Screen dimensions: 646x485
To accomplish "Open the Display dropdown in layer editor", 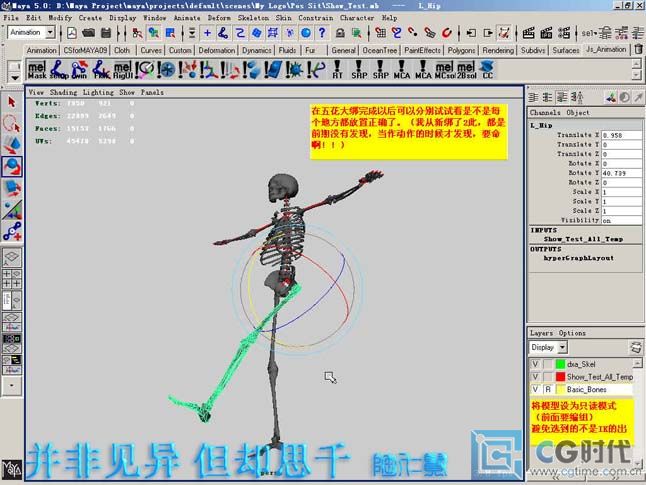I will (x=562, y=347).
